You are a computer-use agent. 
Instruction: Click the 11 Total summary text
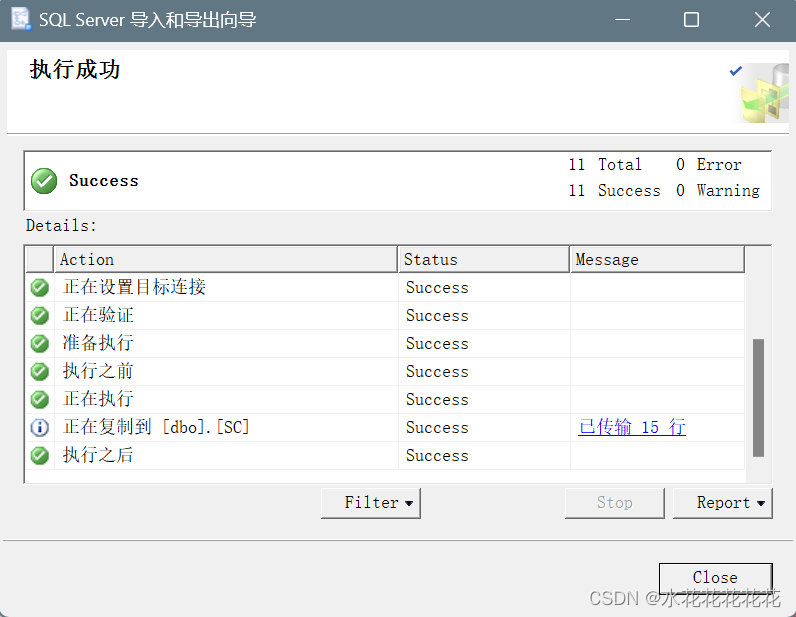pyautogui.click(x=605, y=165)
